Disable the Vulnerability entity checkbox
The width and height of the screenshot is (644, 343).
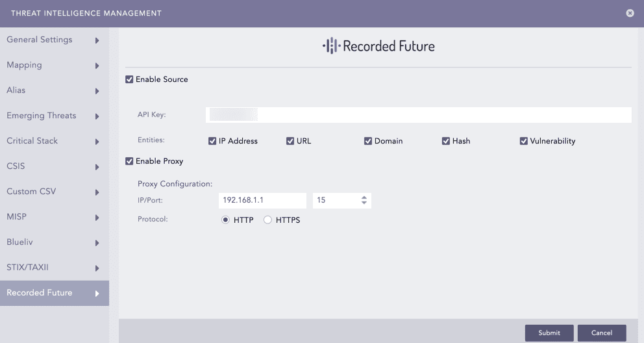[524, 141]
